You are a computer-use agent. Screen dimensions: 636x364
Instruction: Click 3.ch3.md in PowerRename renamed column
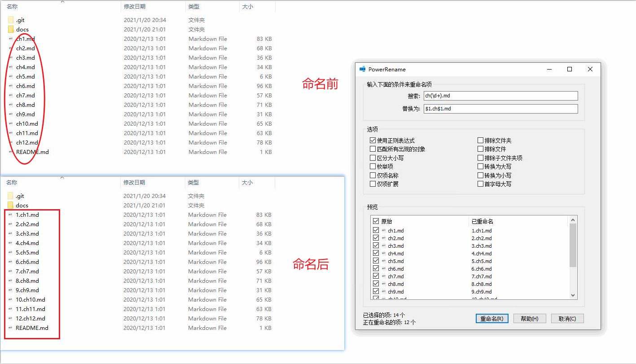[x=482, y=246]
